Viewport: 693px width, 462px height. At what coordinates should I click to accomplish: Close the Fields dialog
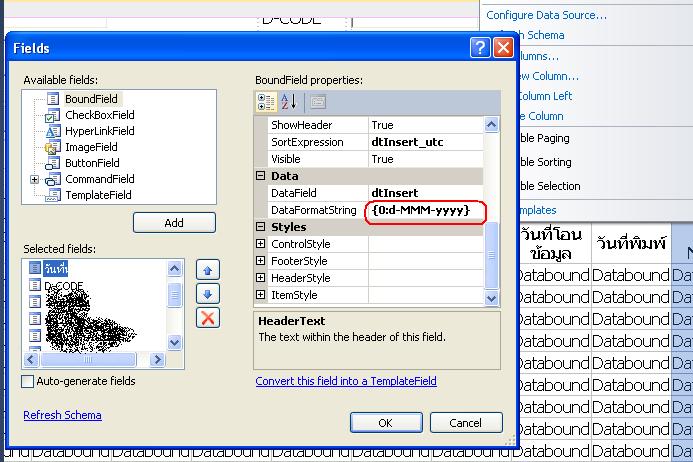503,47
